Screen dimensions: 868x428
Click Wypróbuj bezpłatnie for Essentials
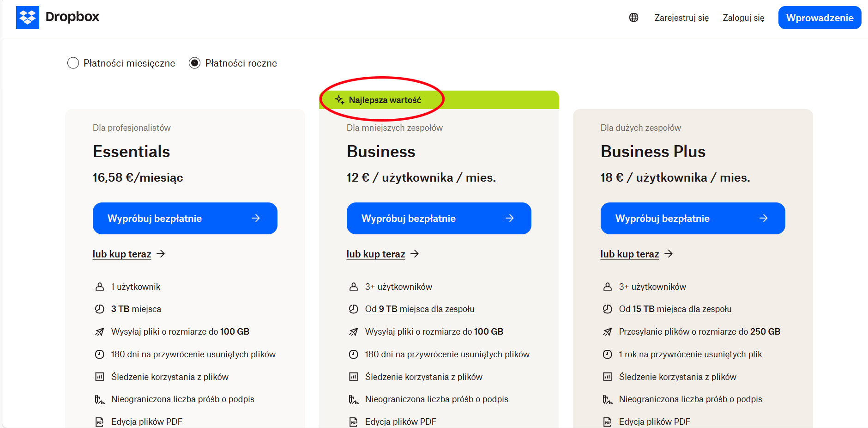pos(185,218)
